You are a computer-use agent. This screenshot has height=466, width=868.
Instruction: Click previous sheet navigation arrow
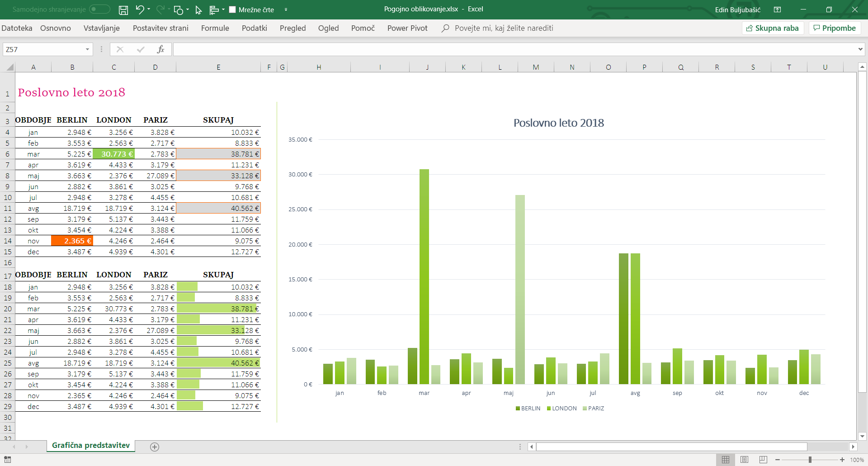pos(14,447)
